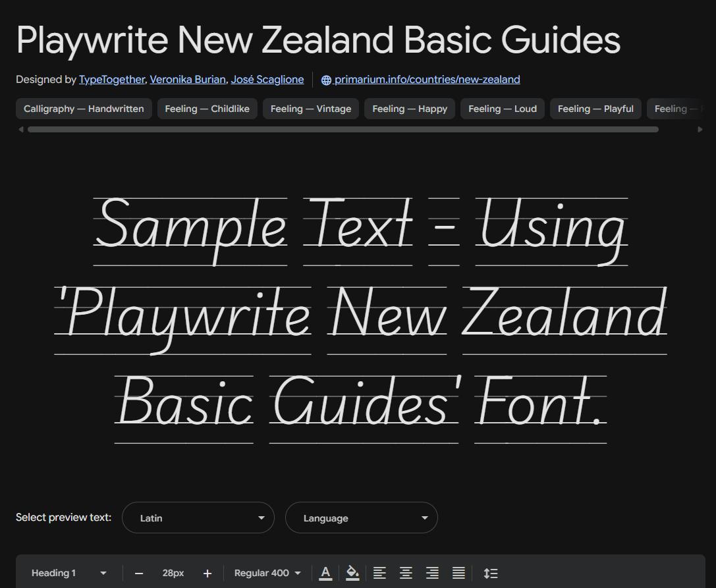This screenshot has width=716, height=588.
Task: Open the background fill color picker
Action: 352,573
